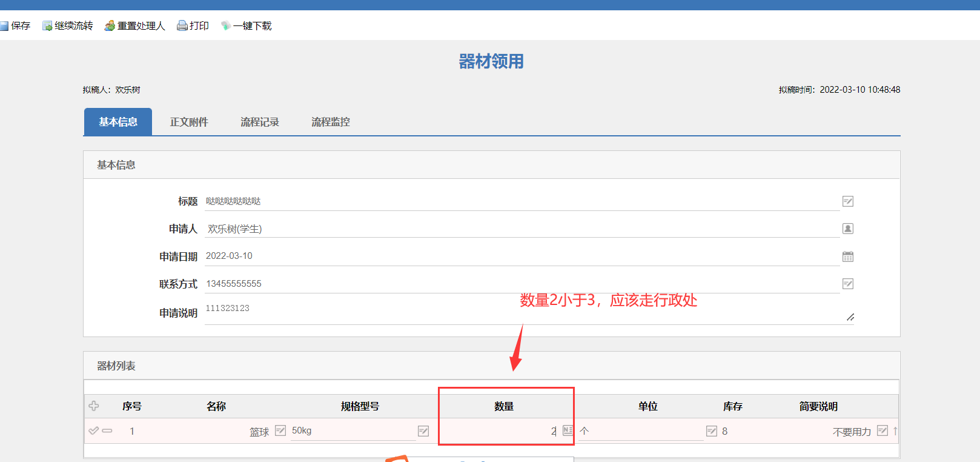This screenshot has width=980, height=462.
Task: Click the 规格型号 column header
Action: coord(360,406)
